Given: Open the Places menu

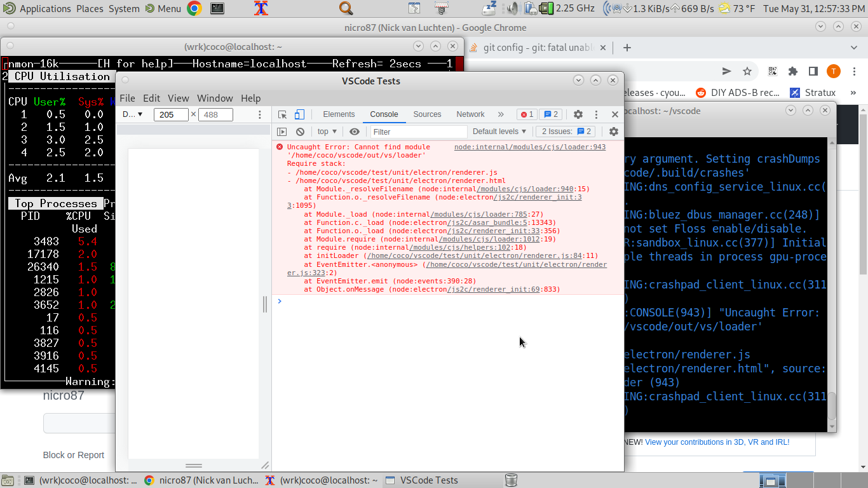Looking at the screenshot, I should click(90, 8).
